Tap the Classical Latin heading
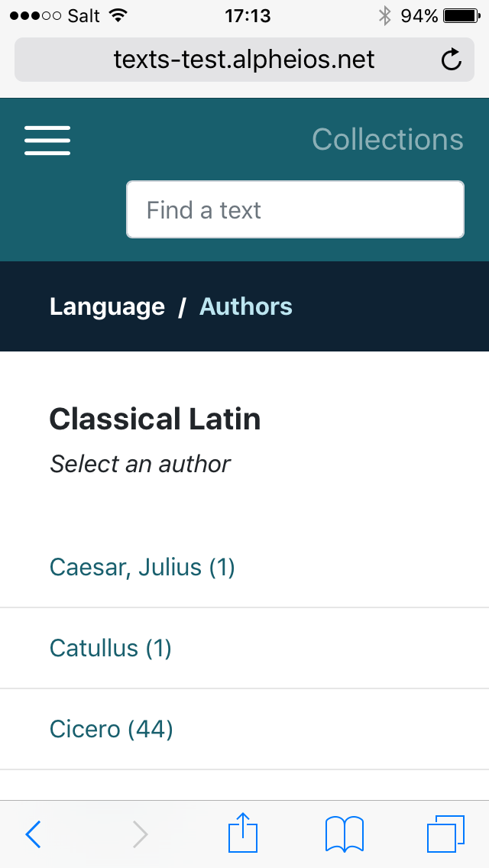 point(155,419)
